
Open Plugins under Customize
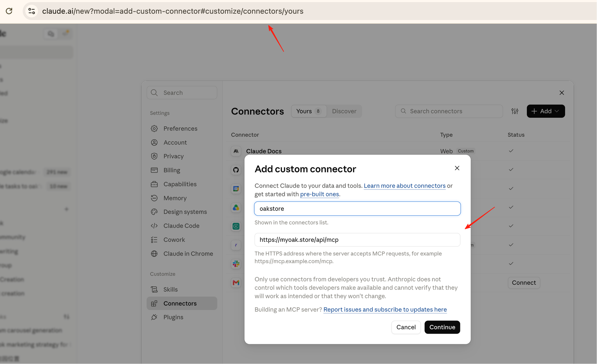pyautogui.click(x=182, y=317)
